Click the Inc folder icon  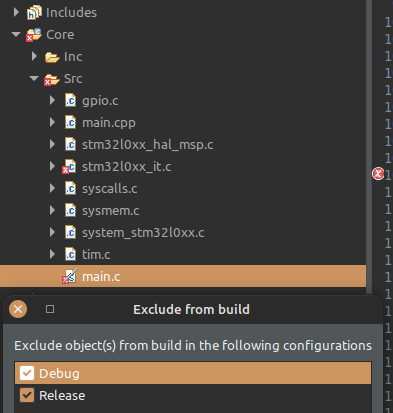[52, 57]
